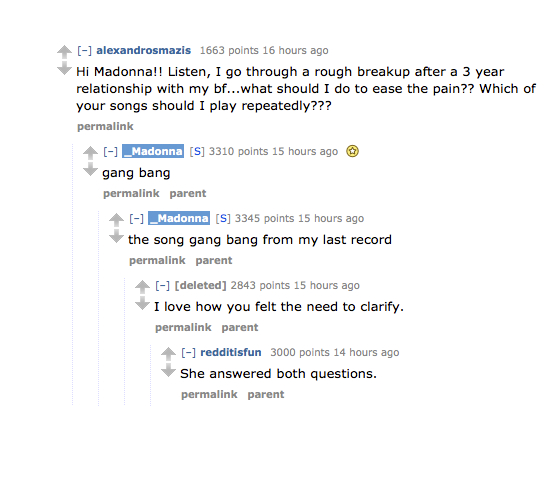560x478 pixels.
Task: Collapse redditisfun's comment with [–]
Action: pyautogui.click(x=189, y=353)
